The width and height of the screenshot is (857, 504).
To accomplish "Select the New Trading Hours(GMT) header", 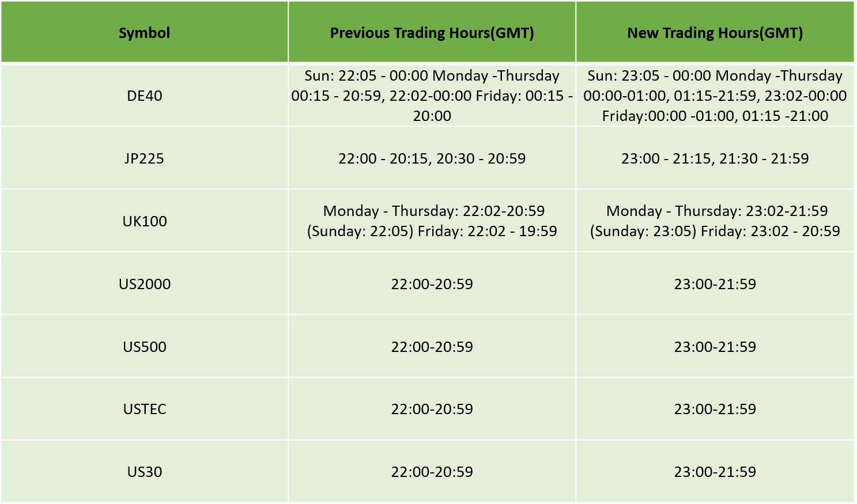I will 715,32.
